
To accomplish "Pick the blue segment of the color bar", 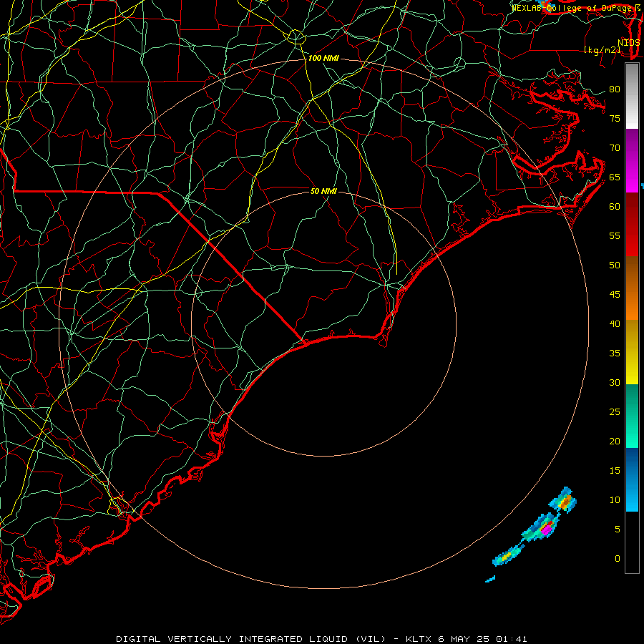I will [x=632, y=479].
